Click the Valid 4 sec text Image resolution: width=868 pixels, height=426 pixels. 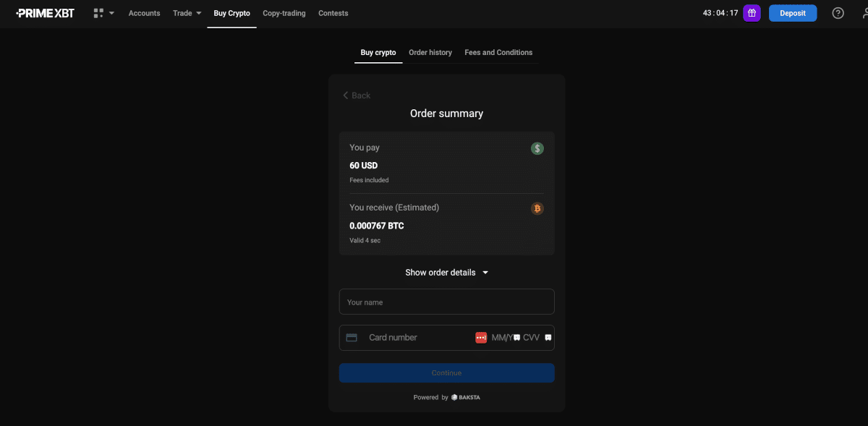(x=365, y=240)
